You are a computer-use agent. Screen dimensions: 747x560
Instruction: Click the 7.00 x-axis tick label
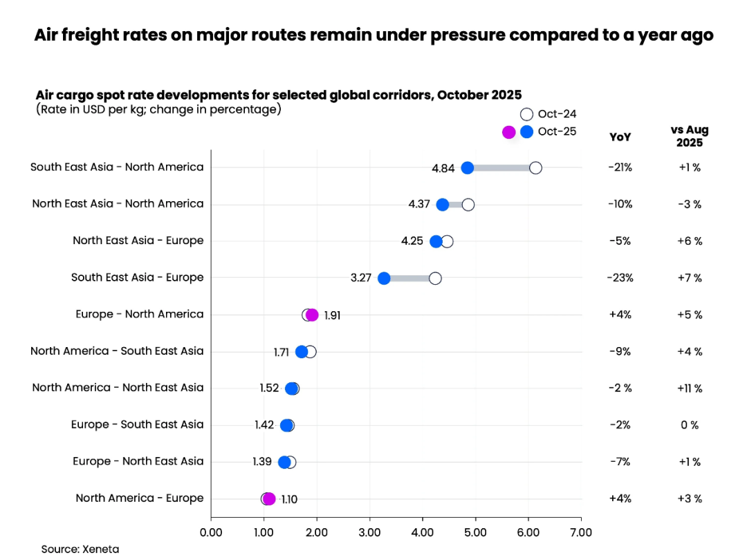coord(581,532)
